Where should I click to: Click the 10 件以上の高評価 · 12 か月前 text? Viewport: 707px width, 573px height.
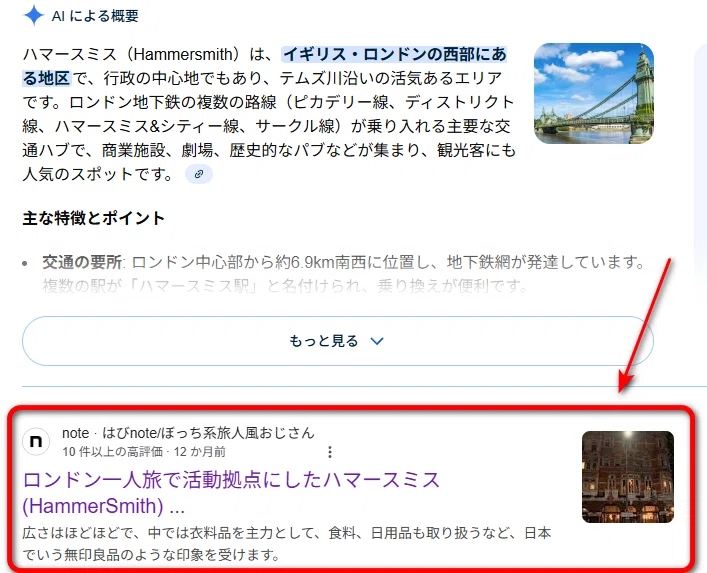point(144,452)
